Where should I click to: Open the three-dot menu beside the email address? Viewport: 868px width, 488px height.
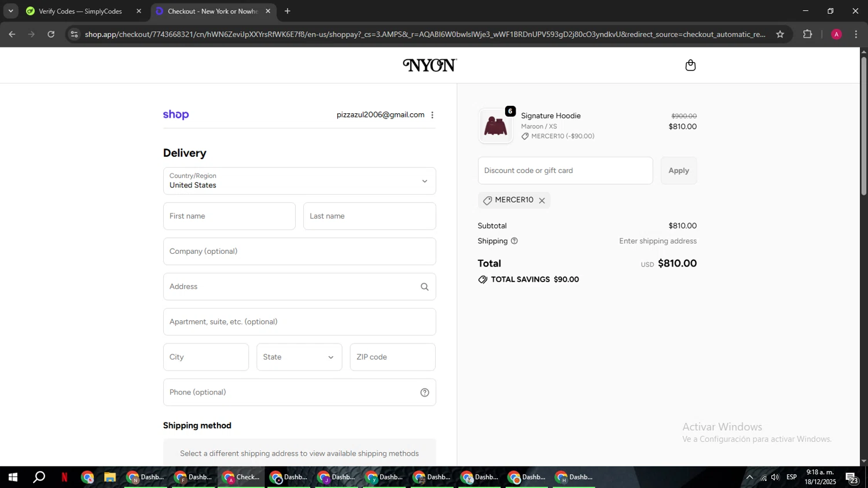432,115
